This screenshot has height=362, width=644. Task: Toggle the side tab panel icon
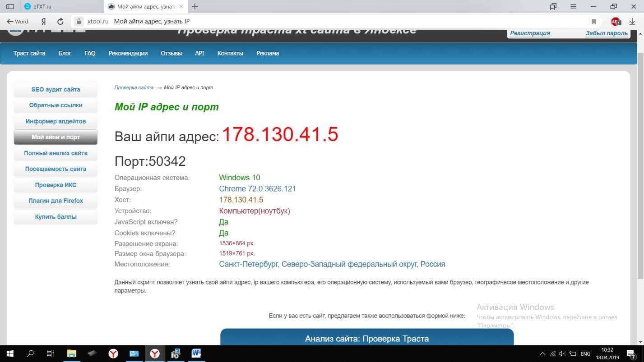pyautogui.click(x=10, y=6)
